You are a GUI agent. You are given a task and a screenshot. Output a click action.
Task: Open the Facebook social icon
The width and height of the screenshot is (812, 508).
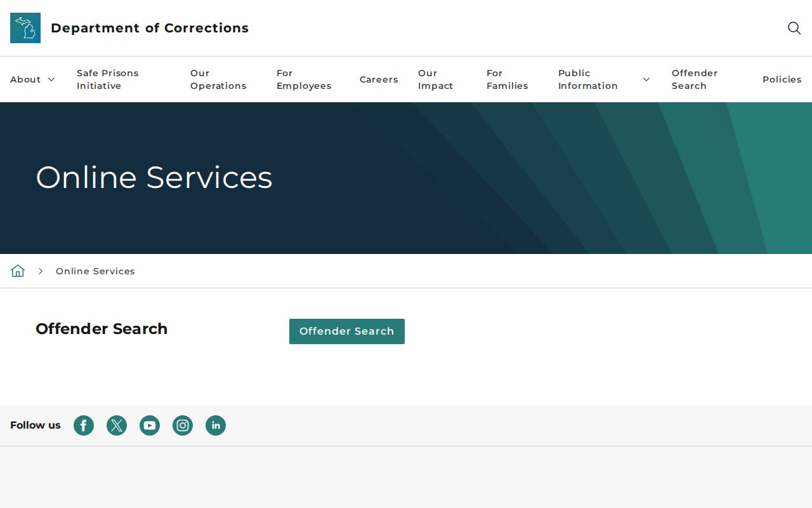tap(84, 425)
